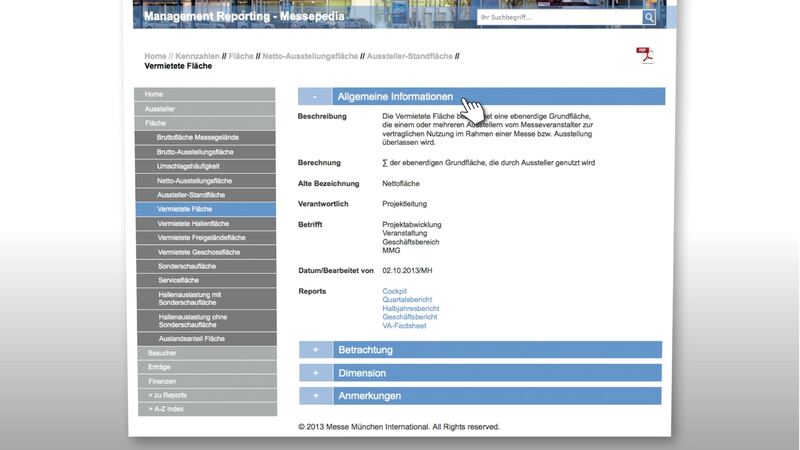Viewport: 800px width, 450px height.
Task: Click the Berechnung formula text
Action: pos(488,163)
